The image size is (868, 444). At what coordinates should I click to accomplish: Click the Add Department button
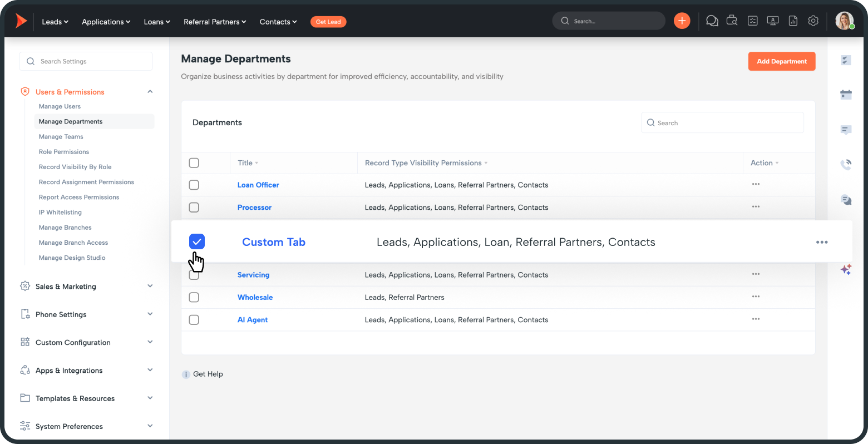point(782,61)
